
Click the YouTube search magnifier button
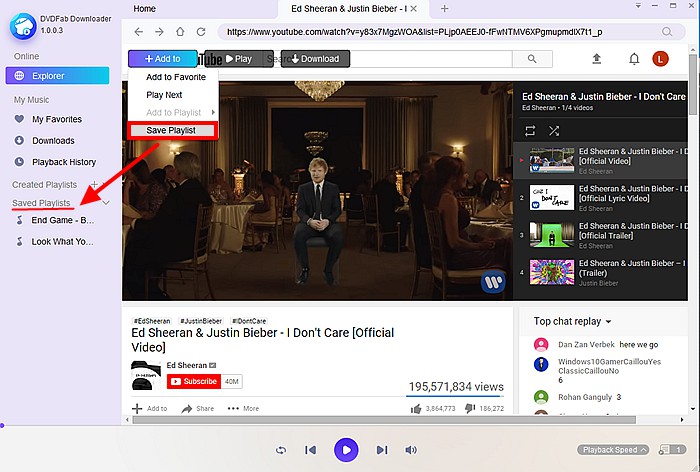point(532,58)
